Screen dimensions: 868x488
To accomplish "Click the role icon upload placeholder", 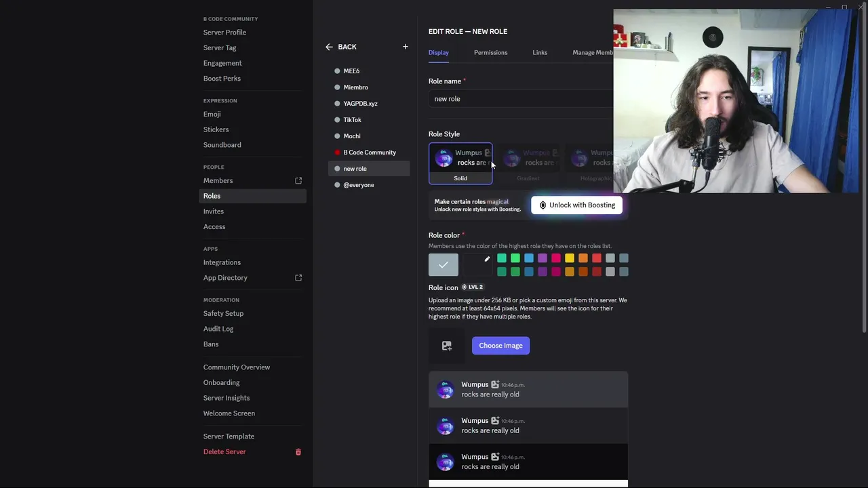I will [447, 346].
